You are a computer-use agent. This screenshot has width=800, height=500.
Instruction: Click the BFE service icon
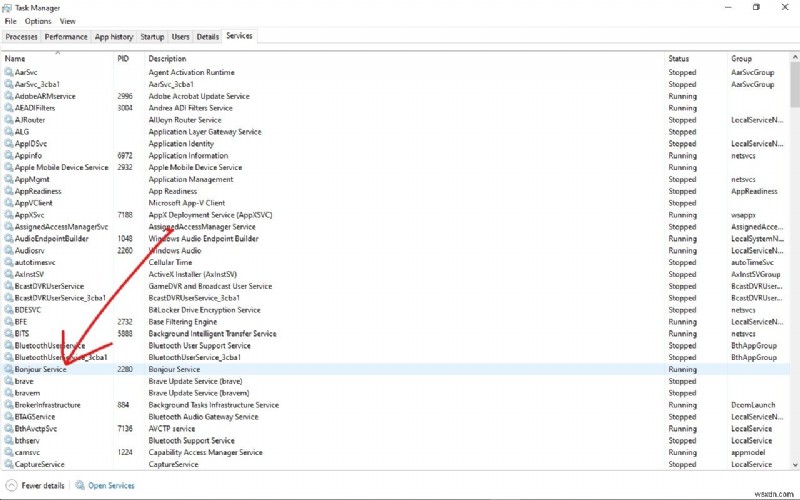pyautogui.click(x=9, y=322)
